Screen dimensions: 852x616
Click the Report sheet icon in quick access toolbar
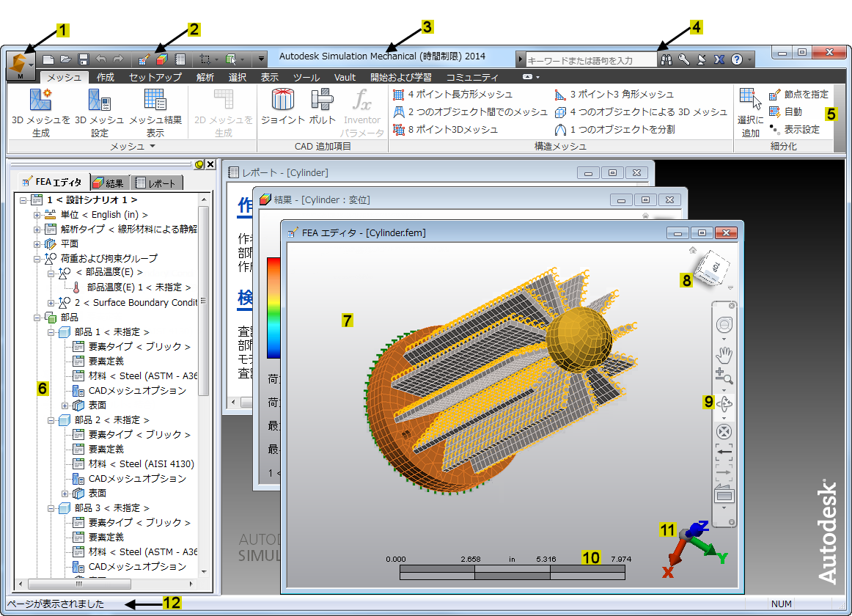(x=180, y=59)
